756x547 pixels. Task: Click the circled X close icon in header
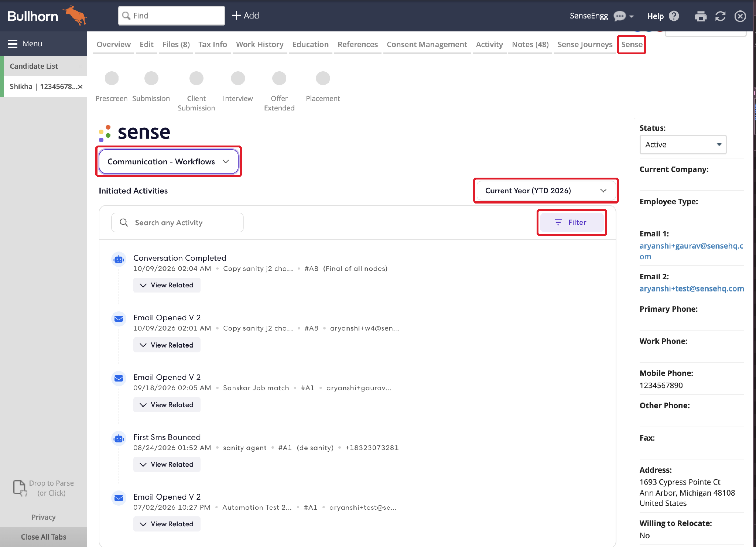pos(740,16)
